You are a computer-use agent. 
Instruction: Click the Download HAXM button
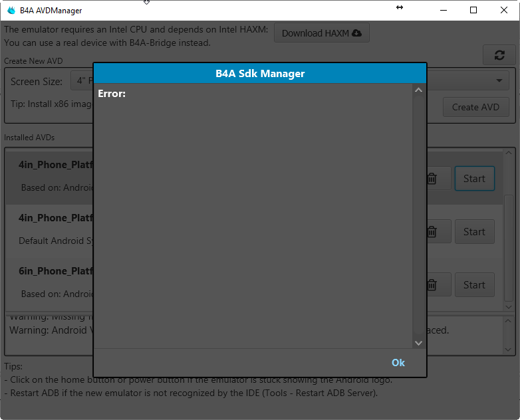(x=322, y=33)
